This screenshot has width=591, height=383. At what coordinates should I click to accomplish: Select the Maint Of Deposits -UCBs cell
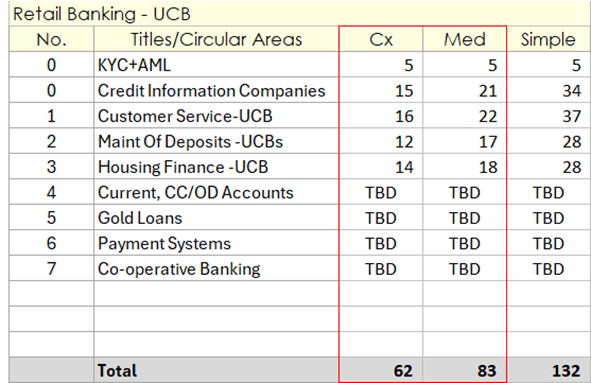216,141
